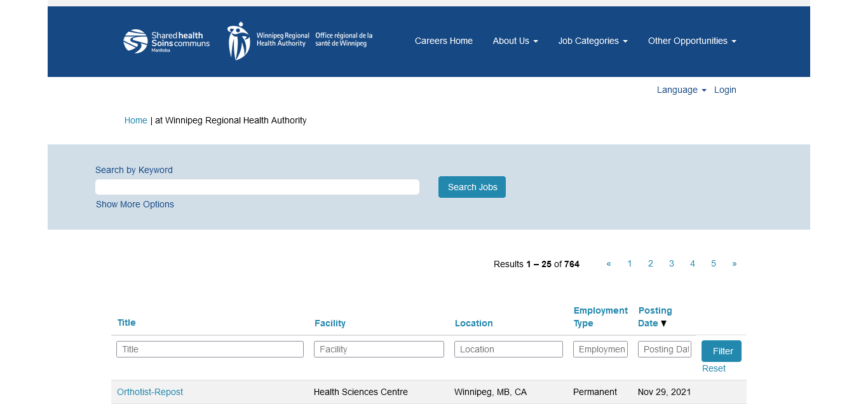The height and width of the screenshot is (409, 868).
Task: Reset the table filters
Action: [714, 368]
